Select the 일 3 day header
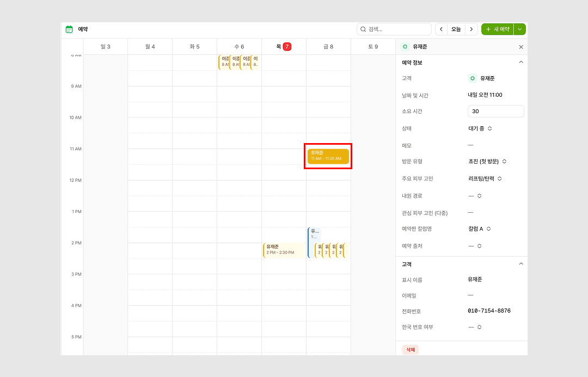Viewport: 588px width, 377px height. pyautogui.click(x=106, y=46)
